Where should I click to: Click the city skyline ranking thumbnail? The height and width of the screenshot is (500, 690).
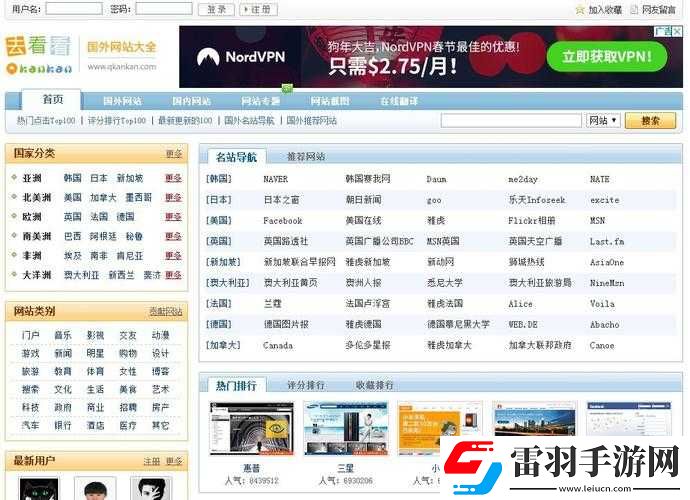534,419
